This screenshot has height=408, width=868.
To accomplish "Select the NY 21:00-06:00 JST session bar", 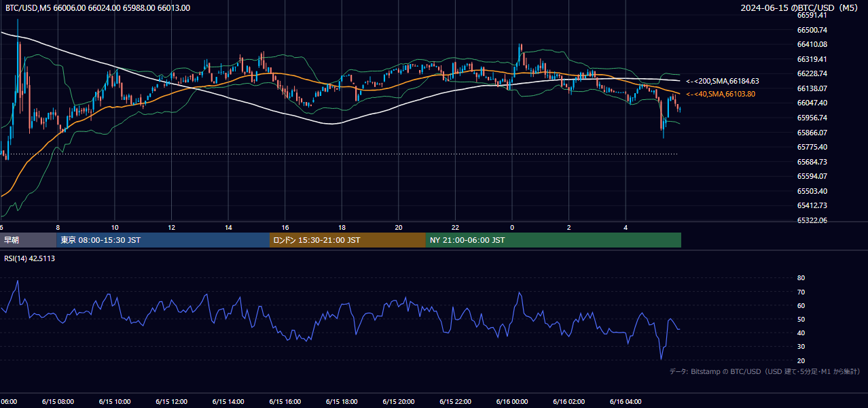I will click(x=554, y=240).
